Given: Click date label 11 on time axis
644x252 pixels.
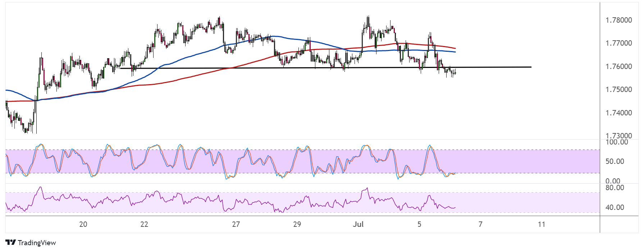Looking at the screenshot, I should click(542, 224).
